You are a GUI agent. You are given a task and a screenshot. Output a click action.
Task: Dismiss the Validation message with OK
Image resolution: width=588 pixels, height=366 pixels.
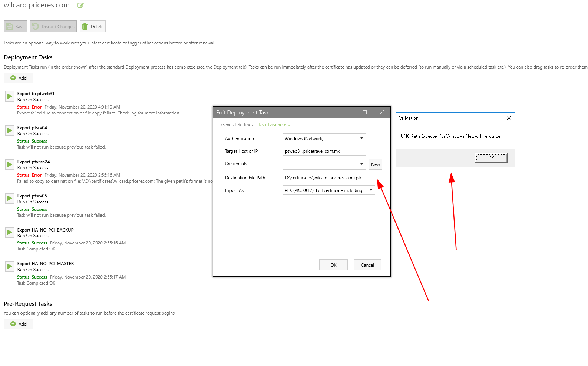coord(491,158)
